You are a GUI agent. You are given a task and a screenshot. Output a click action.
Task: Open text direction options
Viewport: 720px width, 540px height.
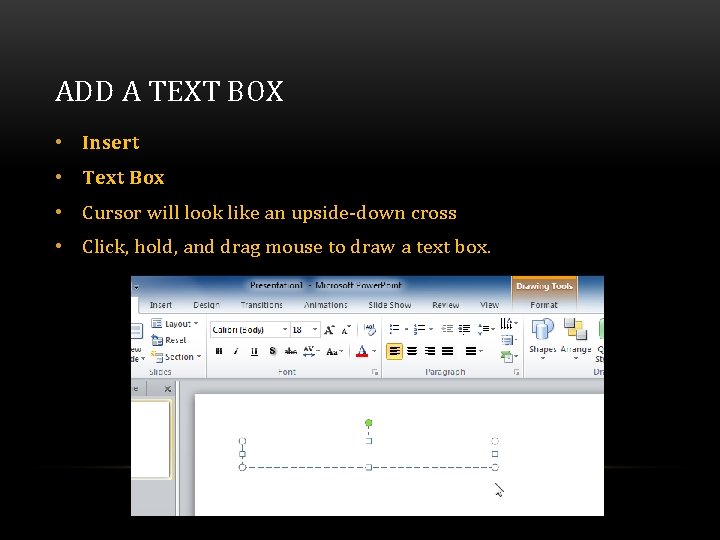coord(509,323)
